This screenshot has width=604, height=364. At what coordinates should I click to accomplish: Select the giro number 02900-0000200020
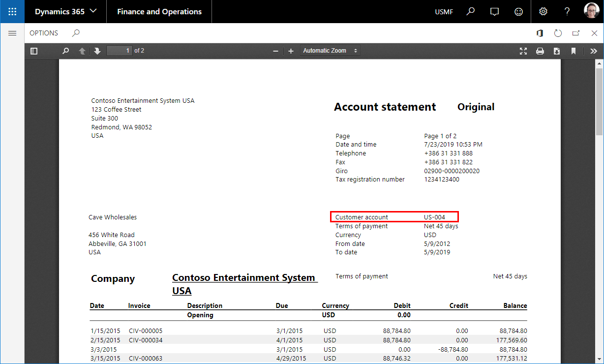click(x=452, y=171)
